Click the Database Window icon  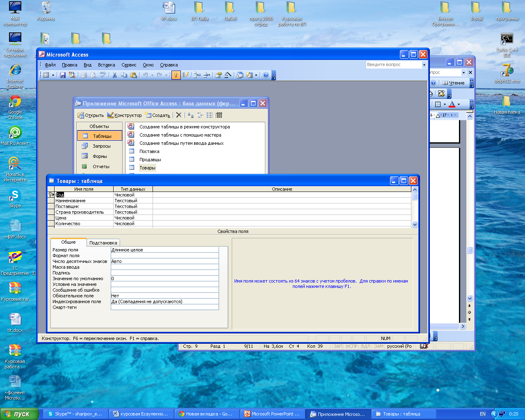pyautogui.click(x=240, y=75)
